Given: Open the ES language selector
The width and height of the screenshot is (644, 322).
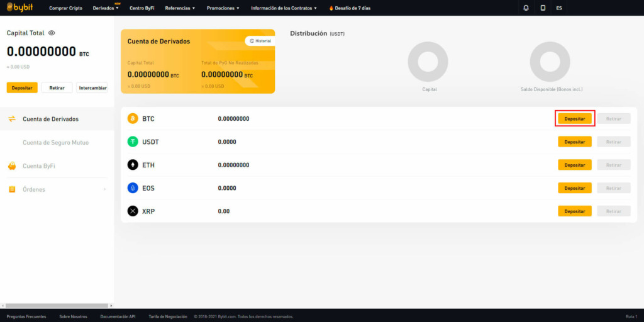Looking at the screenshot, I should point(559,8).
